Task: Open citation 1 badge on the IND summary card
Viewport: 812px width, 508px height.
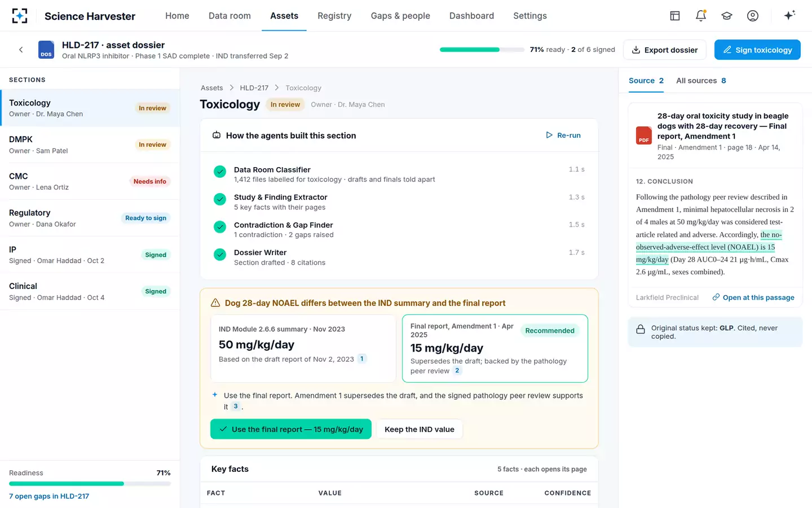Action: 362,358
